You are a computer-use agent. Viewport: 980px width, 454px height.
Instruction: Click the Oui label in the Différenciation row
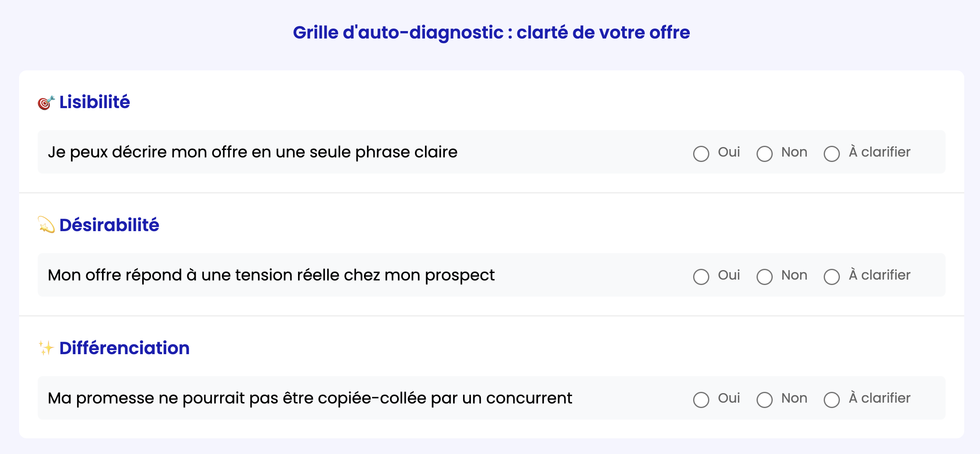point(729,398)
